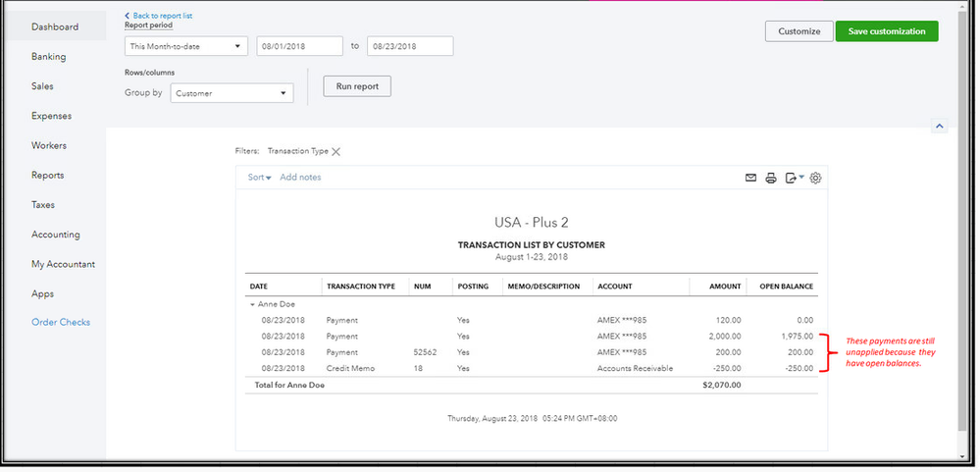
Task: Open Apps in the sidebar
Action: pyautogui.click(x=42, y=293)
